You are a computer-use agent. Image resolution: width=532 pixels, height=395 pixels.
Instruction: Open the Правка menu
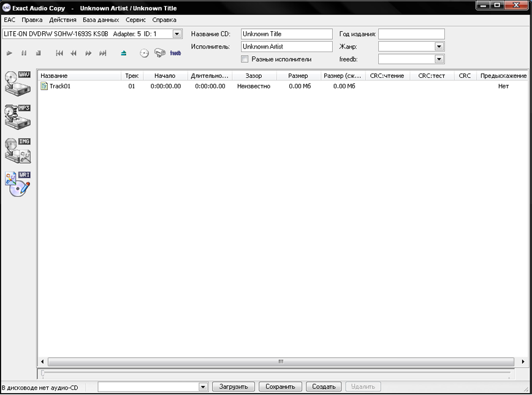(32, 20)
